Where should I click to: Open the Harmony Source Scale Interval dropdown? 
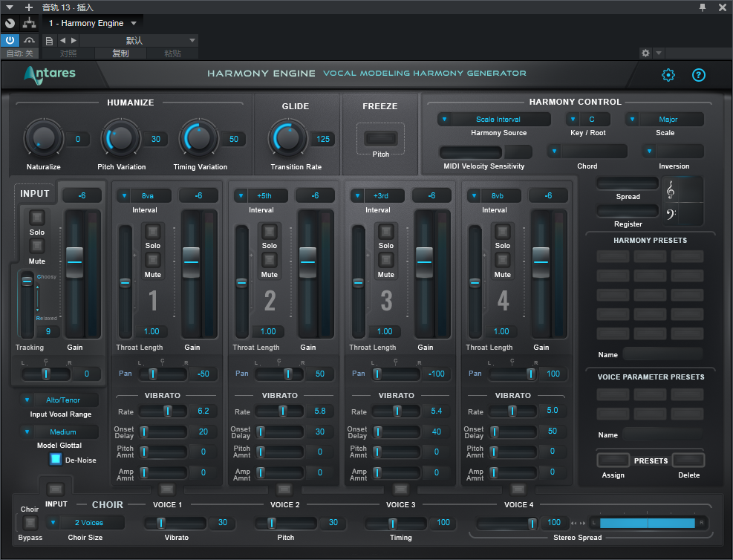[x=494, y=119]
